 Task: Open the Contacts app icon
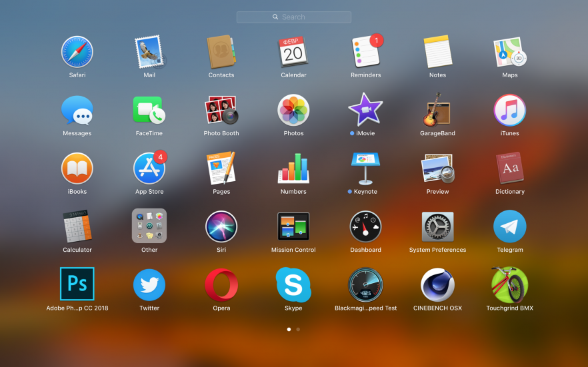(x=221, y=52)
